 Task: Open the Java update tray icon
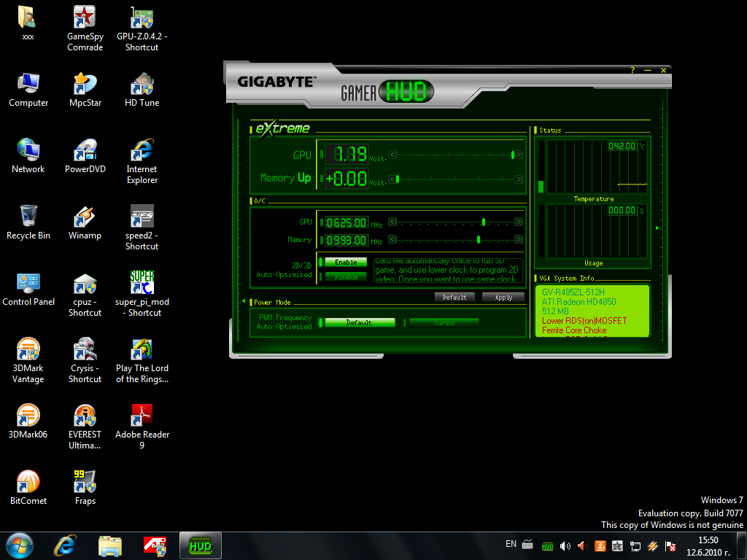click(600, 545)
